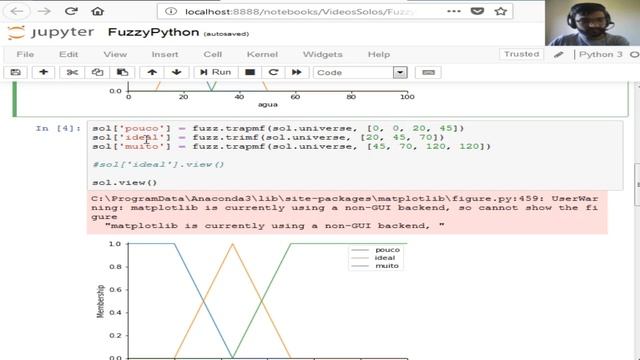The height and width of the screenshot is (360, 640).
Task: Click the browser back arrow
Action: tap(17, 11)
